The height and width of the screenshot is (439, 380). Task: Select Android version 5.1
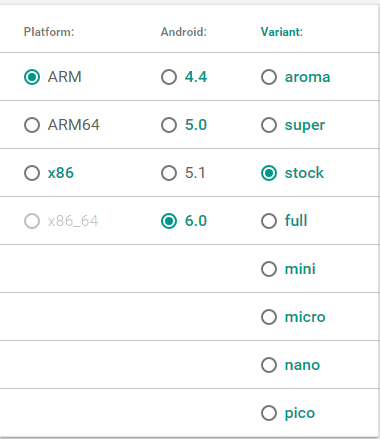[x=169, y=173]
